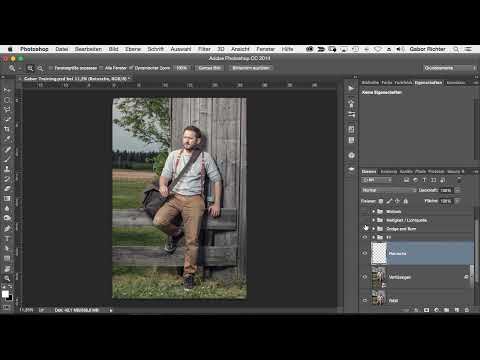Select the Quick Selection tool
The height and width of the screenshot is (360, 480).
click(7, 119)
